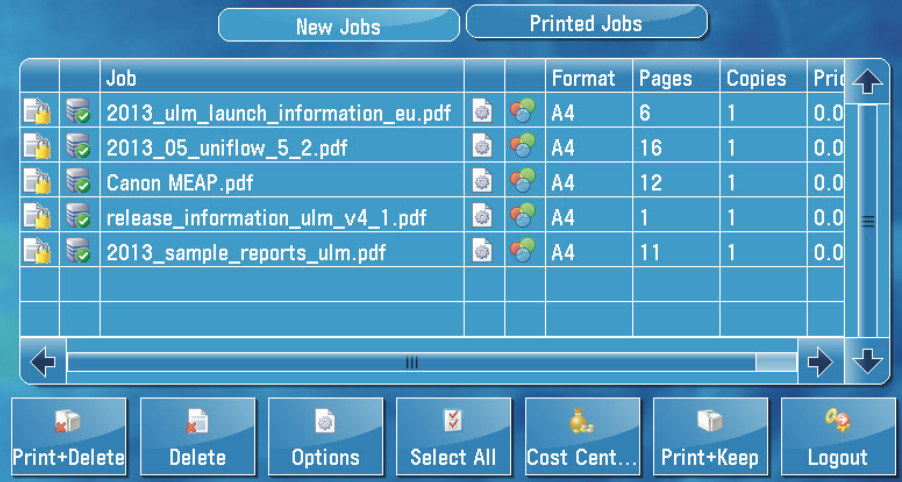Click color mode icon for release_information_ulm_v4_1.pdf
Viewport: 902px width, 482px height.
coord(523,216)
